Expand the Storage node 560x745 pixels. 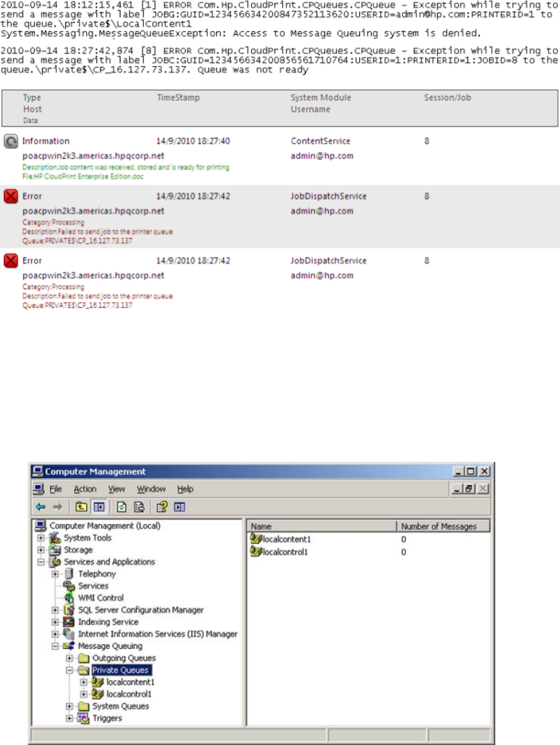[41, 550]
